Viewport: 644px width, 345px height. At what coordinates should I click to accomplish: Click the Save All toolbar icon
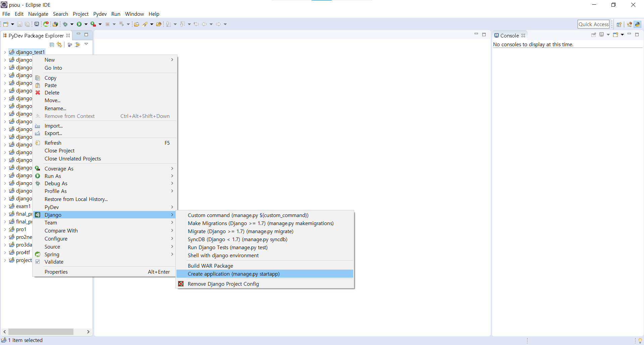click(x=28, y=24)
